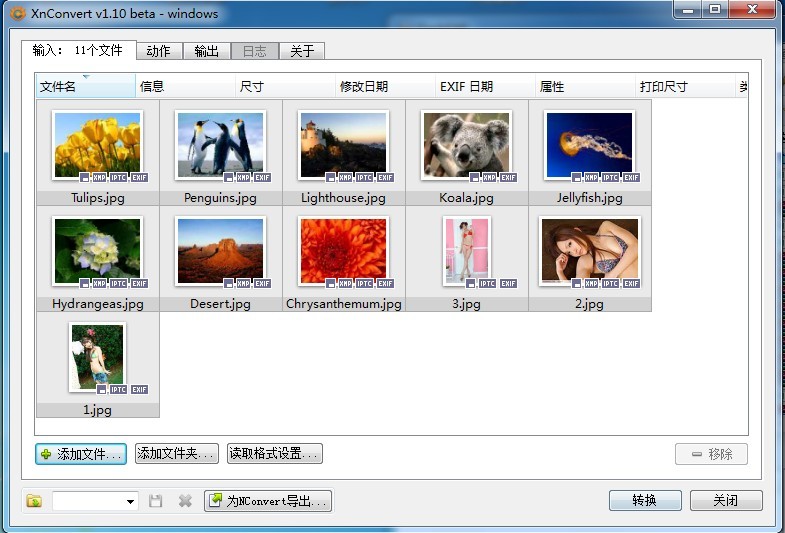Switch to the 输出 tab
Viewport: 785px width, 533px height.
pos(206,51)
